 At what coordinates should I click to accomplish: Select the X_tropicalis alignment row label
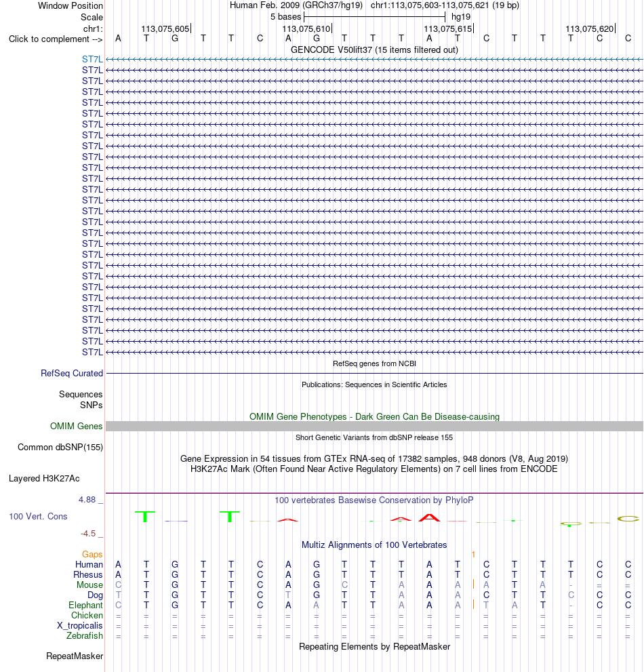coord(80,626)
